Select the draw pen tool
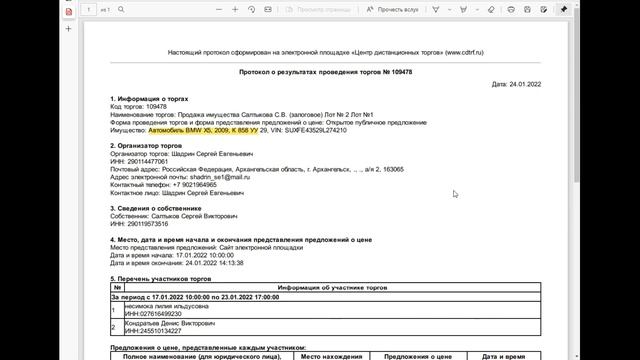 click(436, 9)
